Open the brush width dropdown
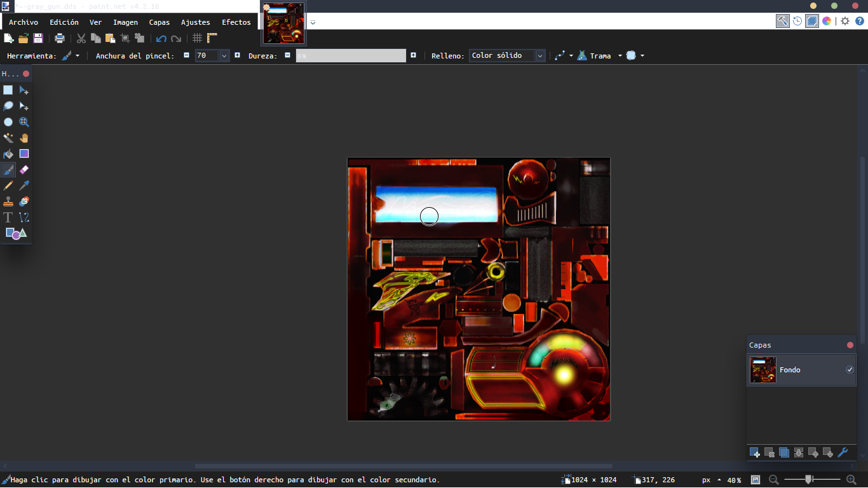The image size is (868, 488). [224, 56]
